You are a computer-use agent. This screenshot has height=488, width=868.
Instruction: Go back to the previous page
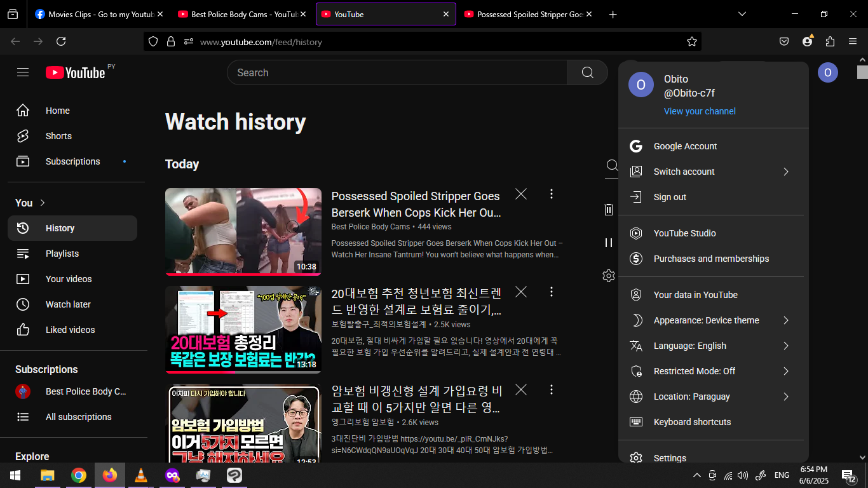click(15, 41)
